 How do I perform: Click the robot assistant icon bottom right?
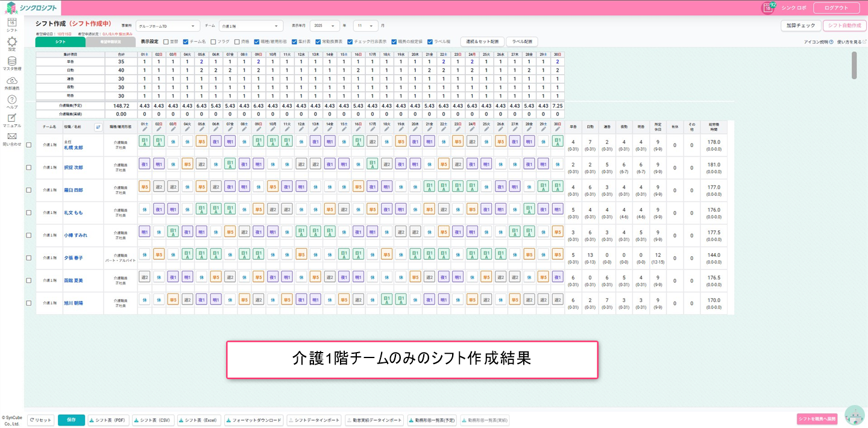coord(854,415)
